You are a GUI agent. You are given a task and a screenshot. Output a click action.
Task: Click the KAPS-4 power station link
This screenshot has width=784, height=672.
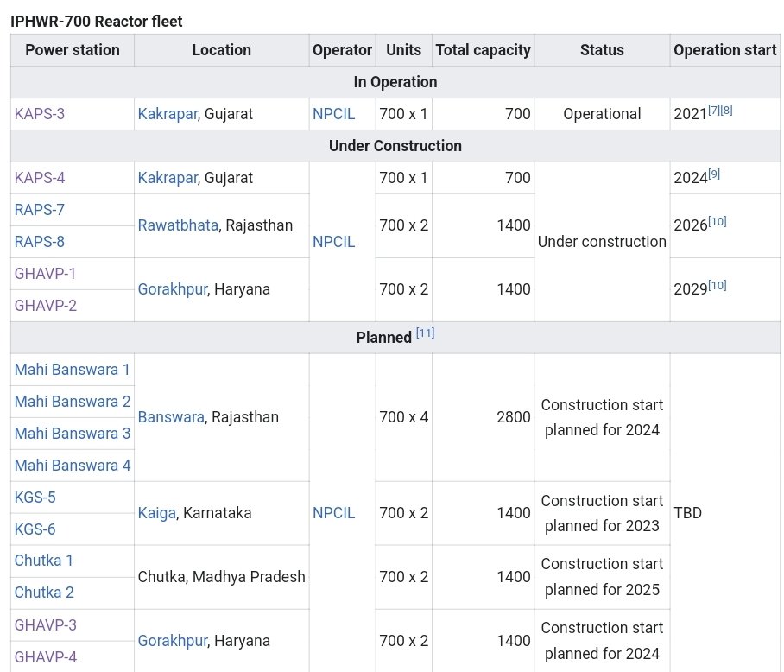tap(40, 178)
